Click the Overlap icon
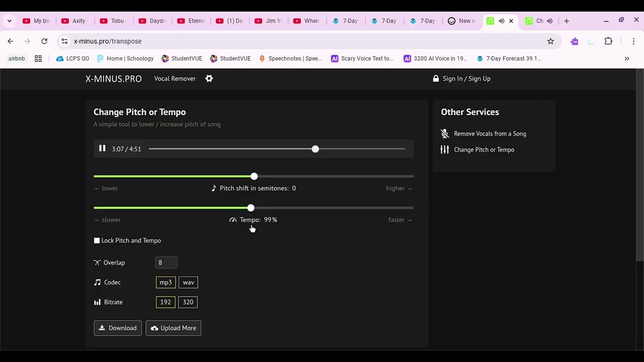The height and width of the screenshot is (362, 644). point(97,262)
